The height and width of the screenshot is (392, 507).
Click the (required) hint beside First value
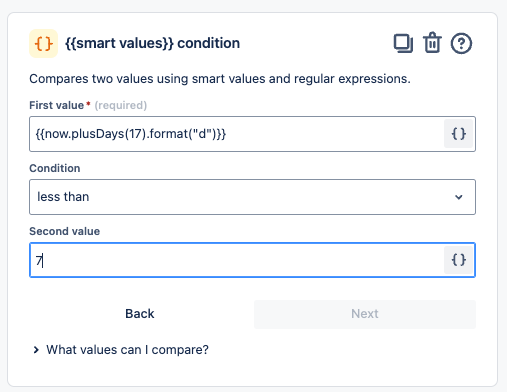(121, 105)
